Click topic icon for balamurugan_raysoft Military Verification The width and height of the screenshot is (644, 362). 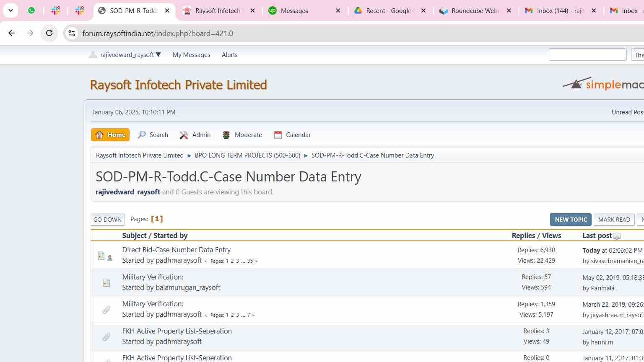point(106,283)
